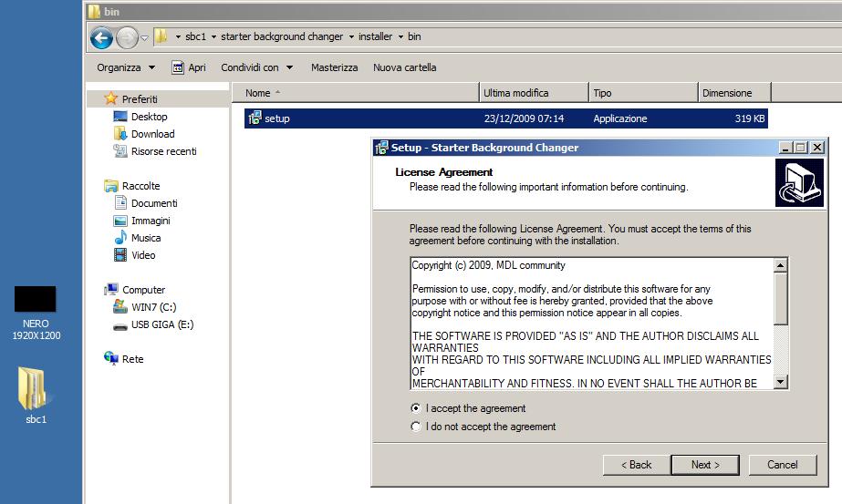This screenshot has width=842, height=504.
Task: Expand arrow after installer in breadcrumb
Action: click(400, 37)
